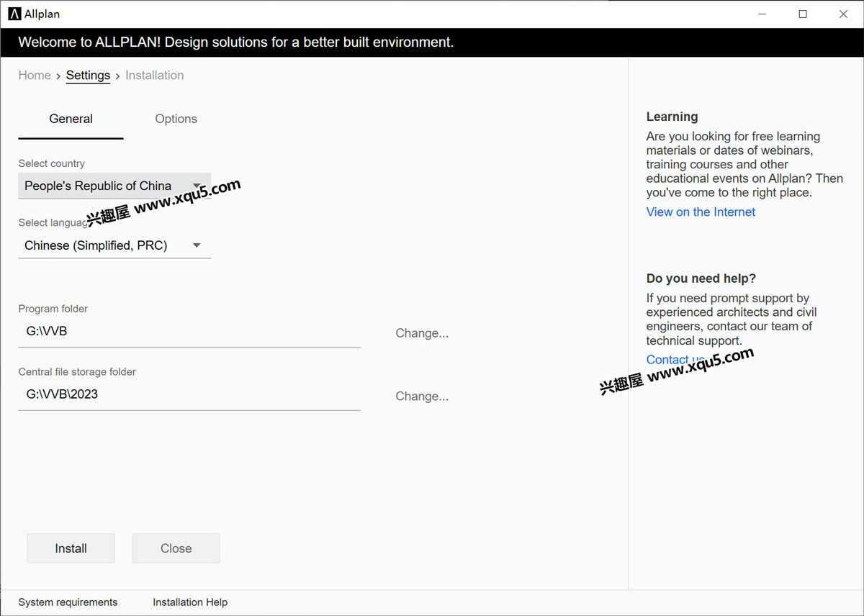
Task: Click the 'Do you need help?' heading
Action: (701, 278)
